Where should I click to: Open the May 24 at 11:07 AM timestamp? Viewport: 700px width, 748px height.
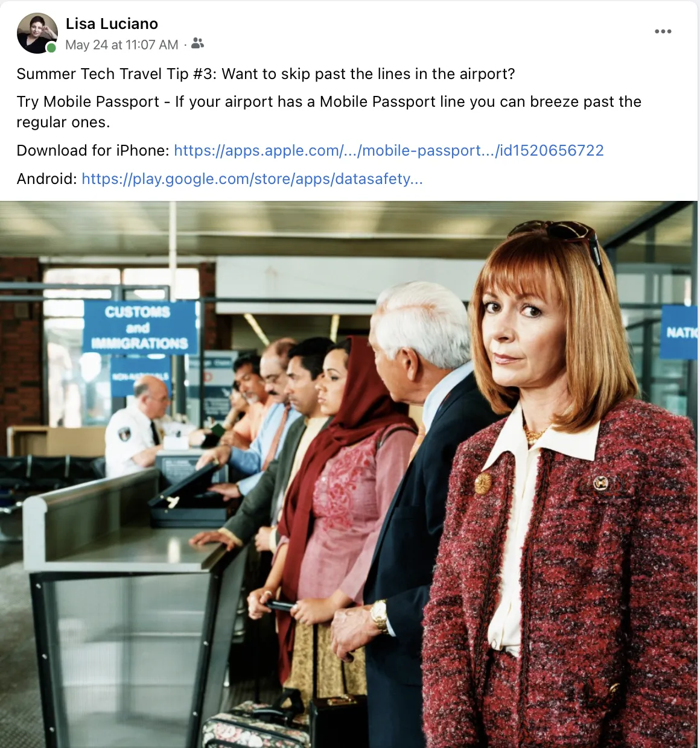pyautogui.click(x=122, y=45)
